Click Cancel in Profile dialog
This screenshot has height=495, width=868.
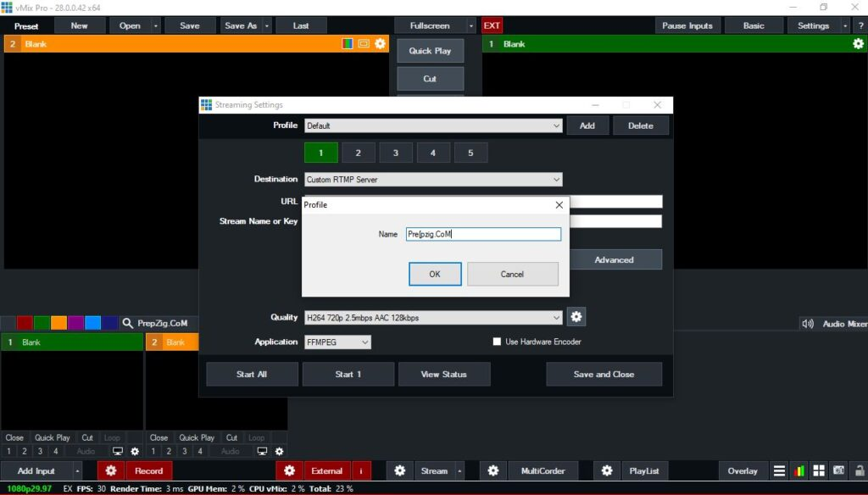tap(513, 274)
